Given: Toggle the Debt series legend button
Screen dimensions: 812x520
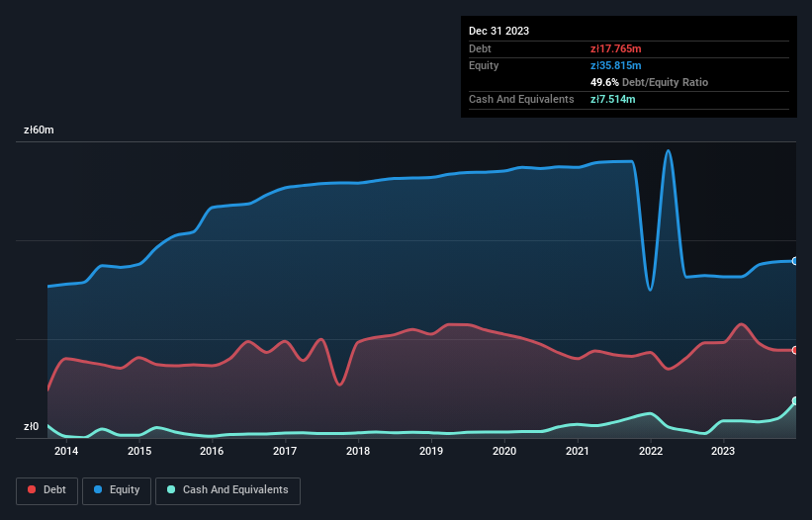Looking at the screenshot, I should [47, 490].
